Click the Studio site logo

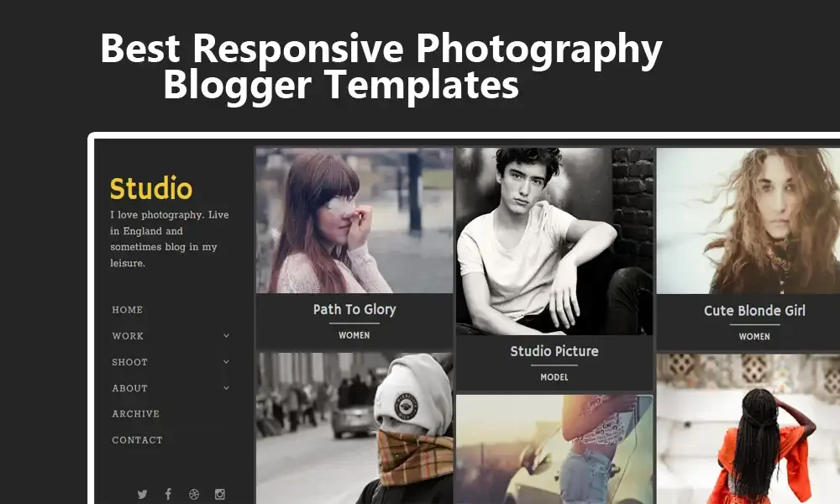point(151,188)
